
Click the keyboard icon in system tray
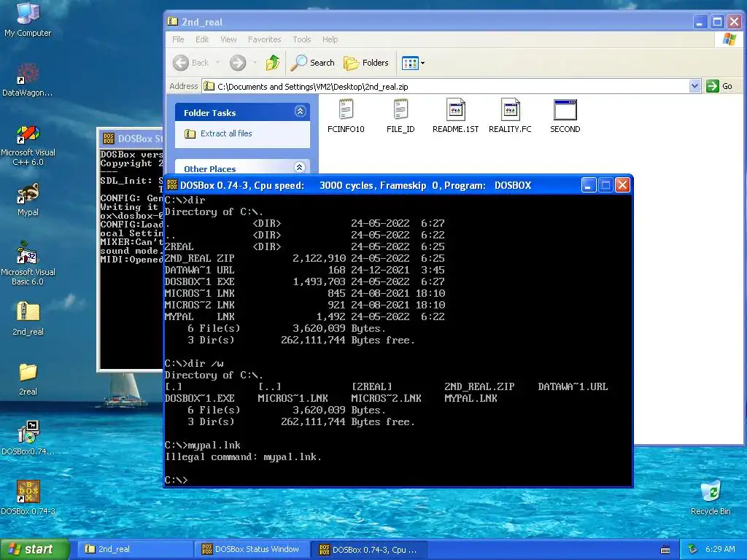(665, 550)
